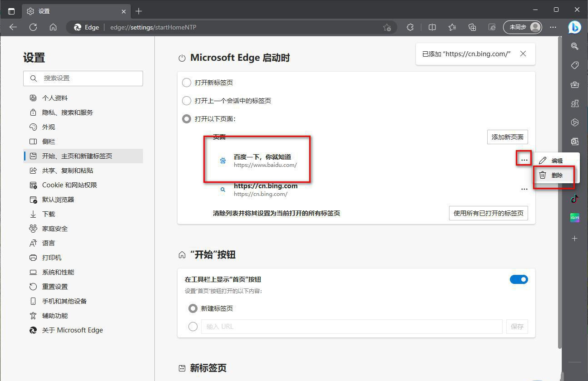Open the browser Extensions icon
Viewport: 588px width, 381px height.
(410, 27)
